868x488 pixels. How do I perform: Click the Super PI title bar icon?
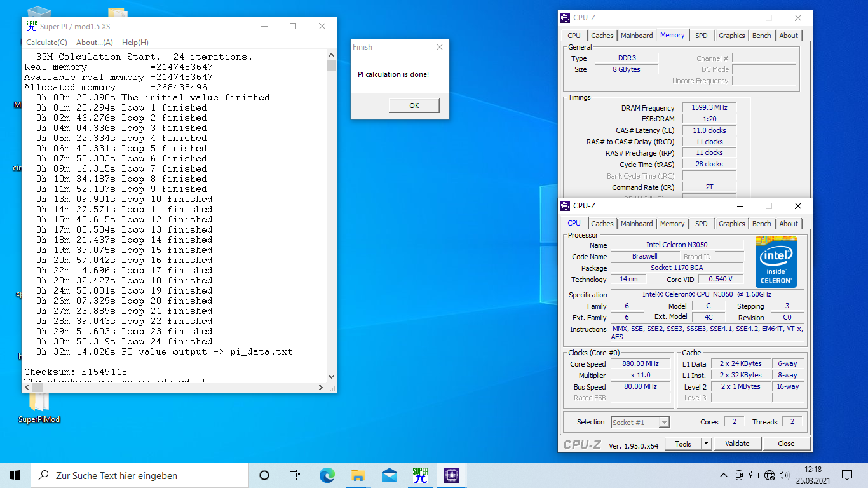tap(32, 26)
